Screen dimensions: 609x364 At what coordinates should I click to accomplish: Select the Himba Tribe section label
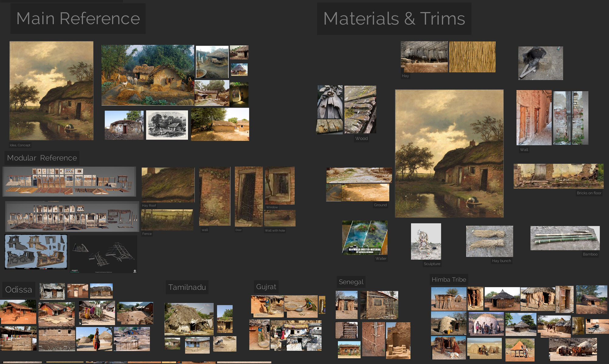[449, 279]
